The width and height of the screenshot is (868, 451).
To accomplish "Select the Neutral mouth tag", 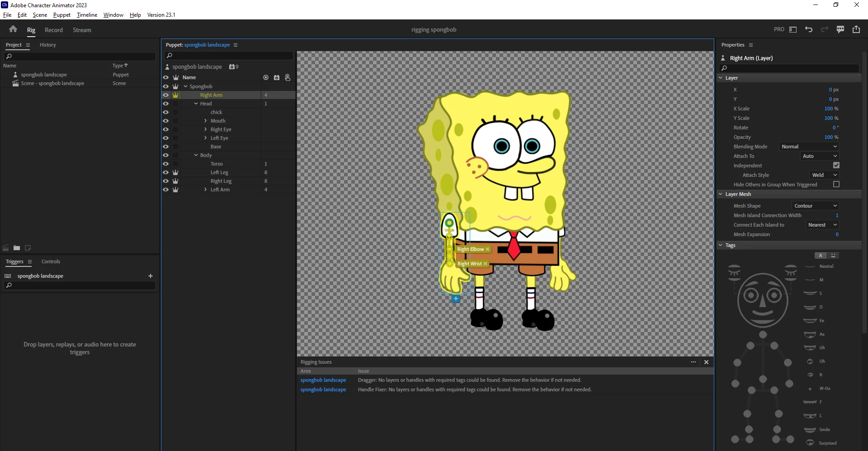I will pyautogui.click(x=819, y=266).
